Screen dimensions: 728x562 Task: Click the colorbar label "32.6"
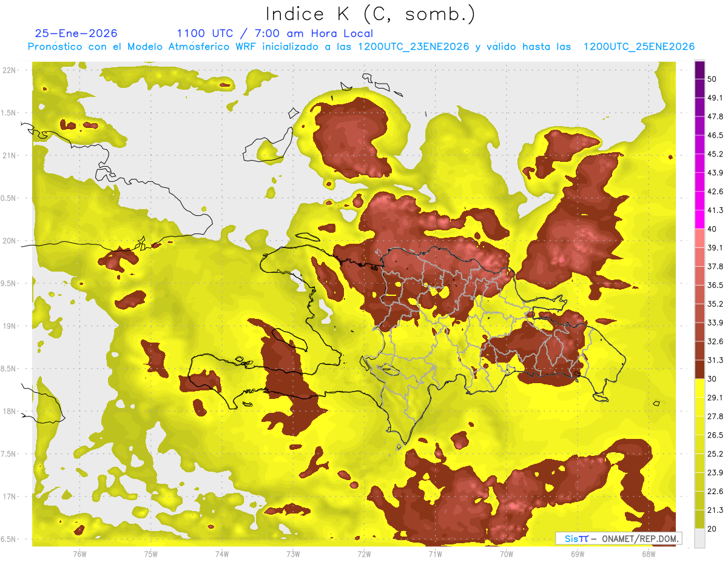pos(715,341)
